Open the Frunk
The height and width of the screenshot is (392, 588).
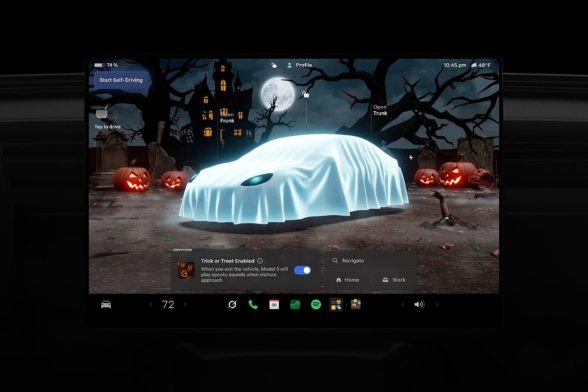tap(227, 118)
